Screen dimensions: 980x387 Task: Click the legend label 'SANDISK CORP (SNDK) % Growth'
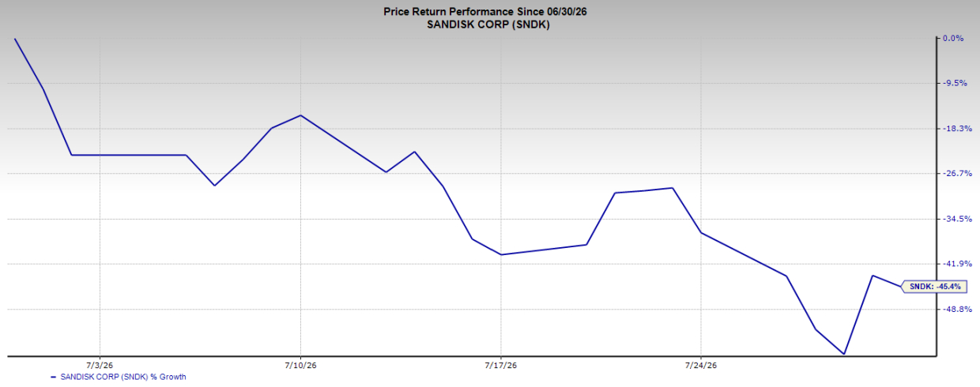pyautogui.click(x=123, y=377)
